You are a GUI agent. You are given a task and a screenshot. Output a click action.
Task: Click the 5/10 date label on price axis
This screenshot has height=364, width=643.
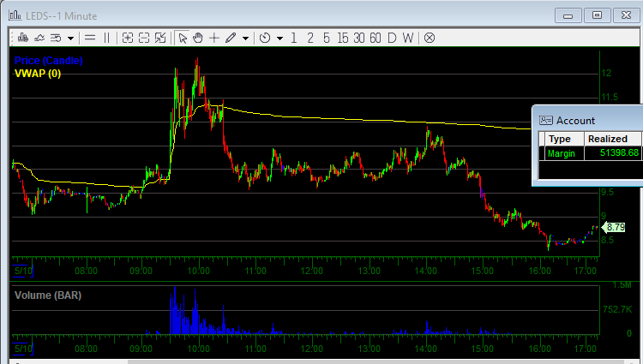pos(23,271)
